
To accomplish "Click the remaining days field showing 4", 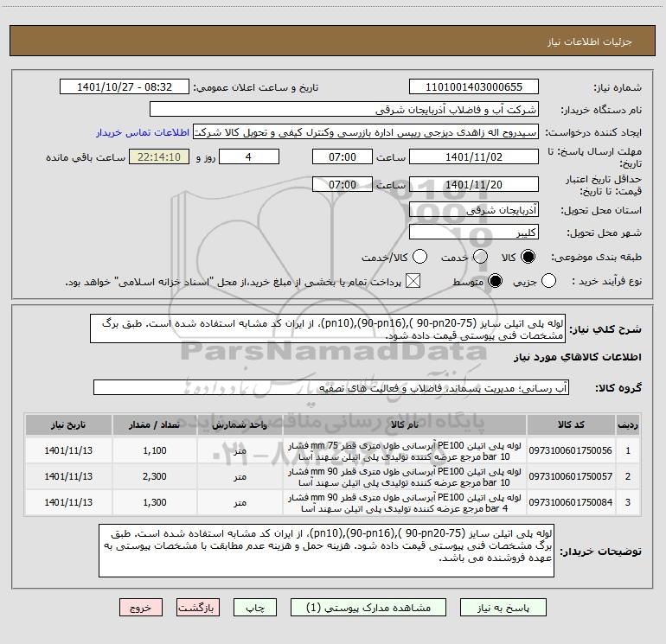I will coord(248,156).
